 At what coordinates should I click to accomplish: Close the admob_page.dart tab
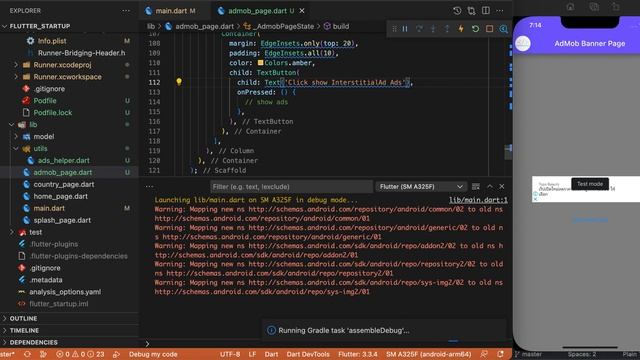302,11
